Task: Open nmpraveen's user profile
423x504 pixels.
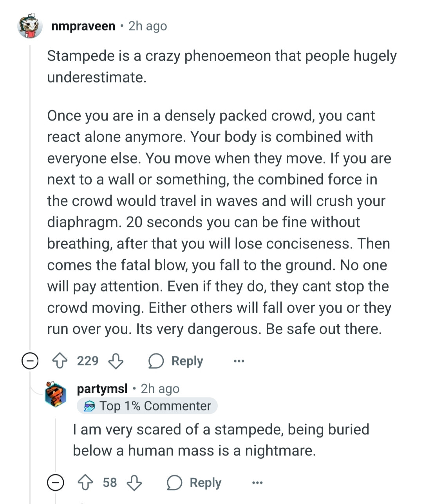Action: point(83,26)
